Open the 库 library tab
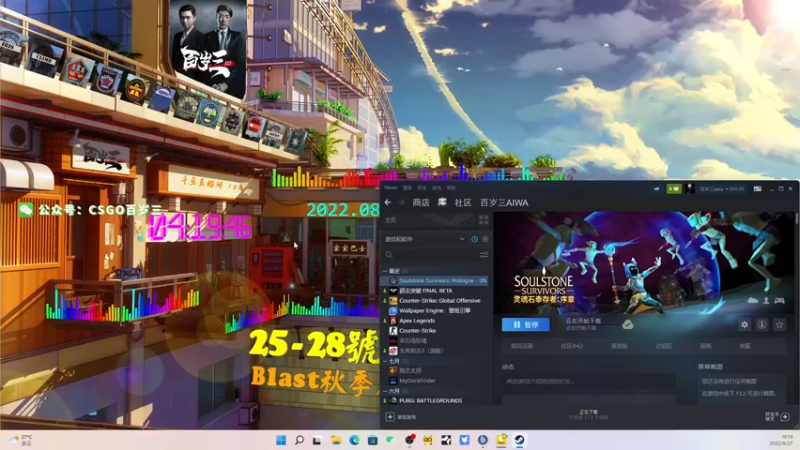Screen dimensions: 800x450 click(x=442, y=203)
